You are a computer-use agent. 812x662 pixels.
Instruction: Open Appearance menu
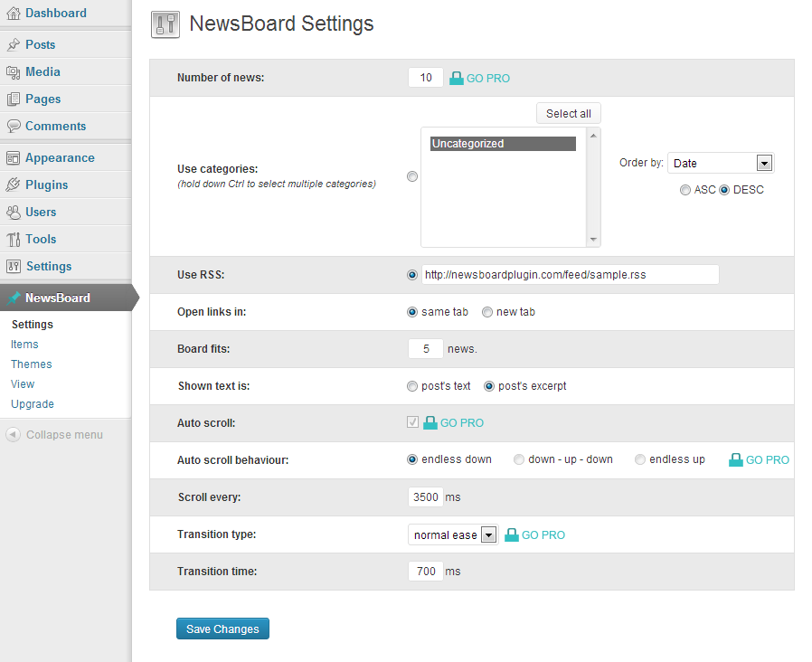(x=60, y=157)
